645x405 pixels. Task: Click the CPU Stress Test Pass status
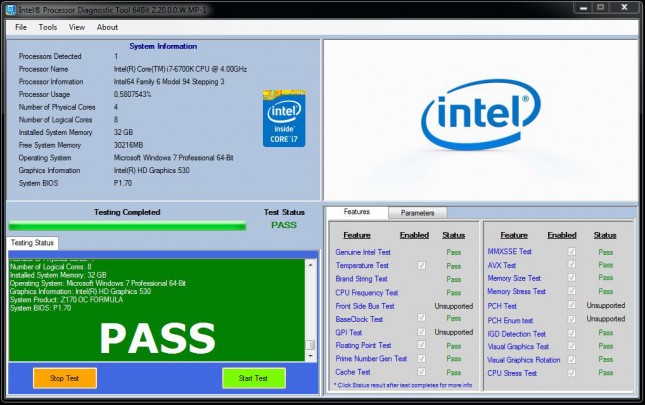pyautogui.click(x=606, y=373)
